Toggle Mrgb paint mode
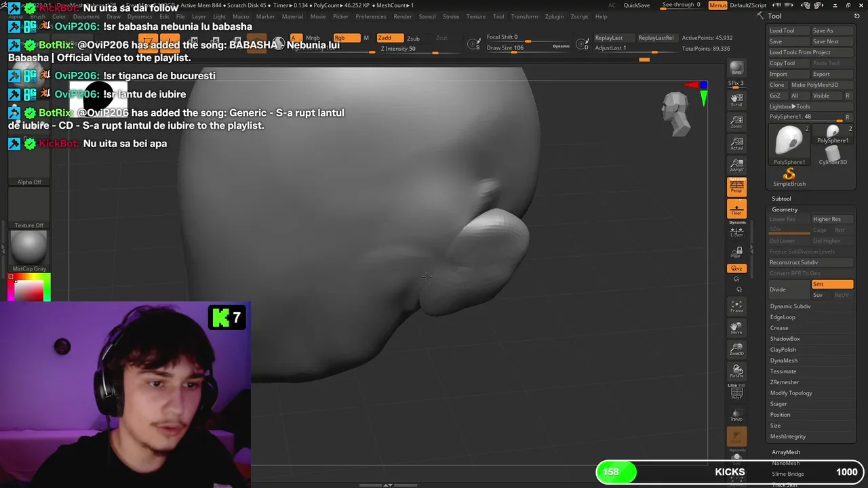868x488 pixels. (313, 38)
